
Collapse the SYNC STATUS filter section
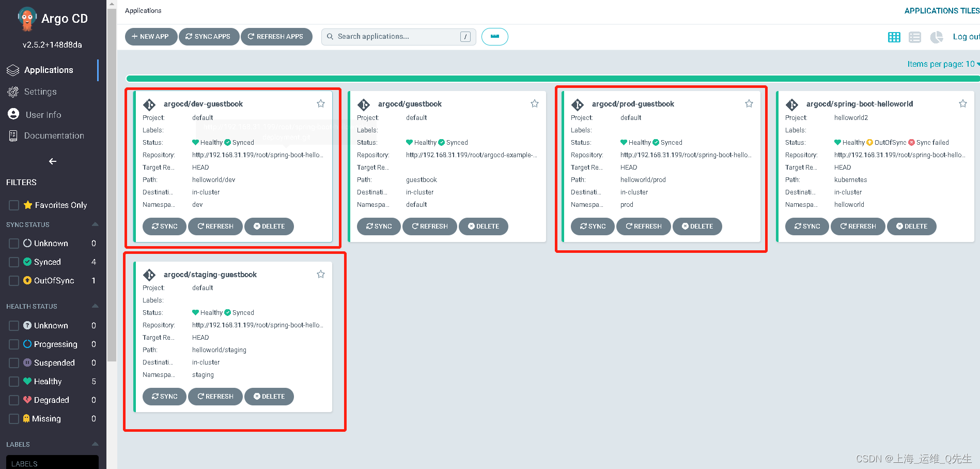(x=95, y=224)
